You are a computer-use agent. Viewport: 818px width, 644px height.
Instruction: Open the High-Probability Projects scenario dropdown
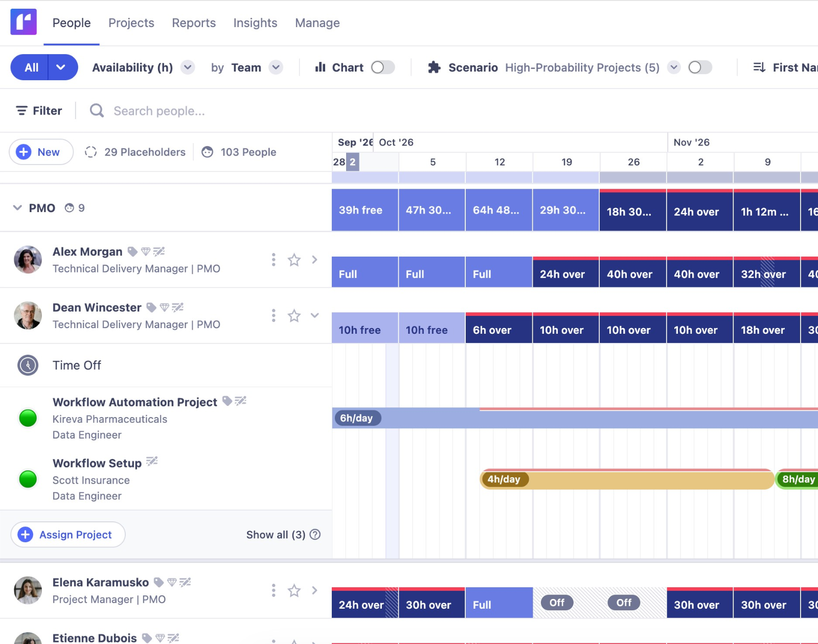tap(674, 67)
